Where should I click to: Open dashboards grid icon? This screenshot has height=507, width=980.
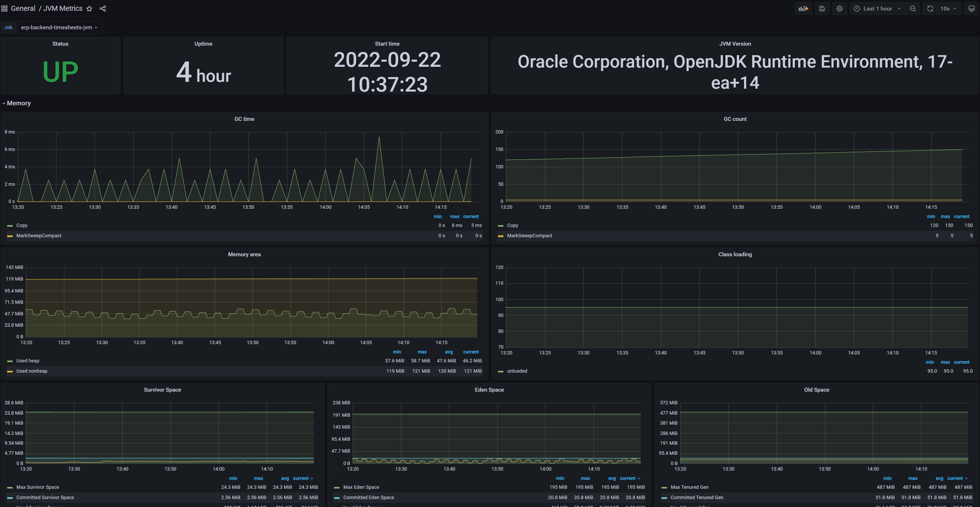click(x=4, y=9)
